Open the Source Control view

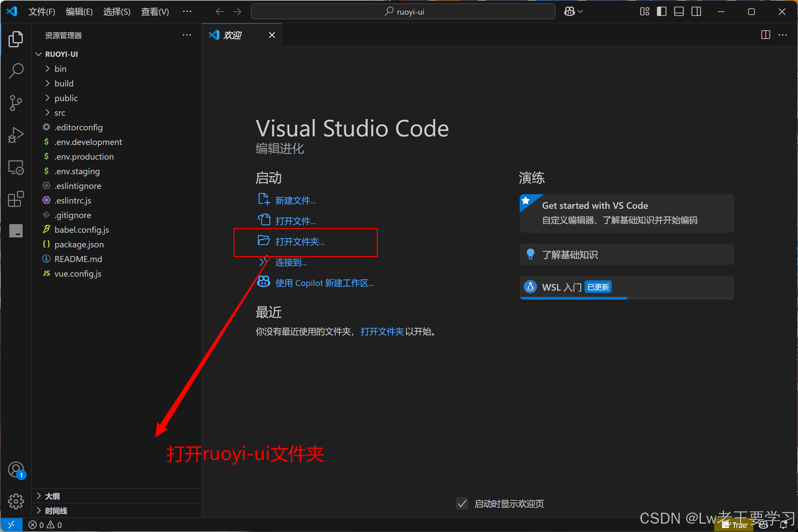click(16, 103)
